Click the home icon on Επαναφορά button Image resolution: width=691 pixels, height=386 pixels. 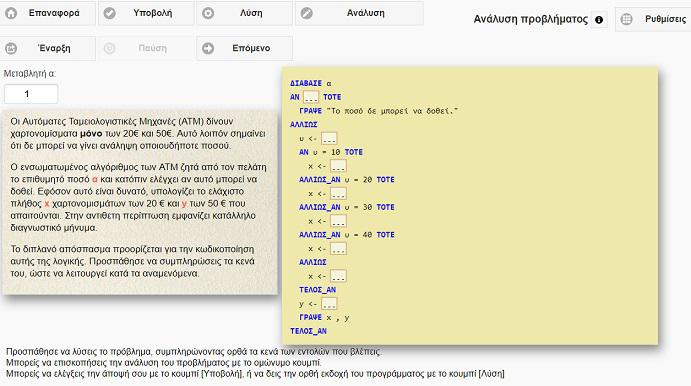point(11,13)
